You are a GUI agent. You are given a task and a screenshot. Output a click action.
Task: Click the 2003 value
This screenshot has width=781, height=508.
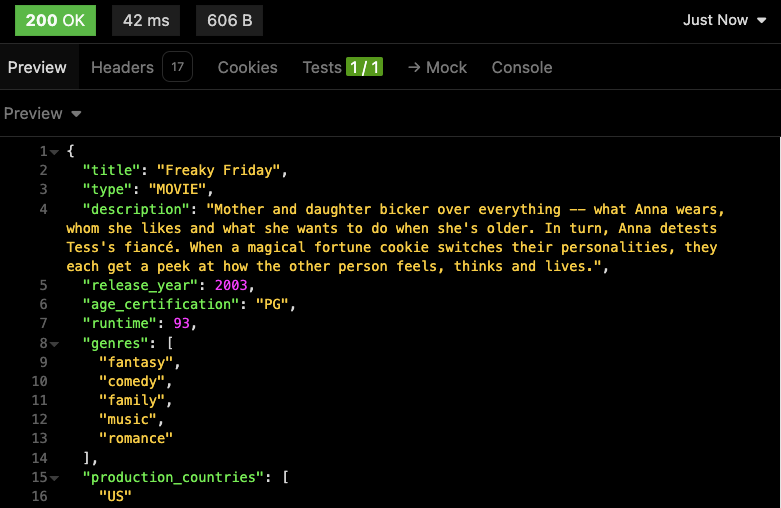coord(231,285)
